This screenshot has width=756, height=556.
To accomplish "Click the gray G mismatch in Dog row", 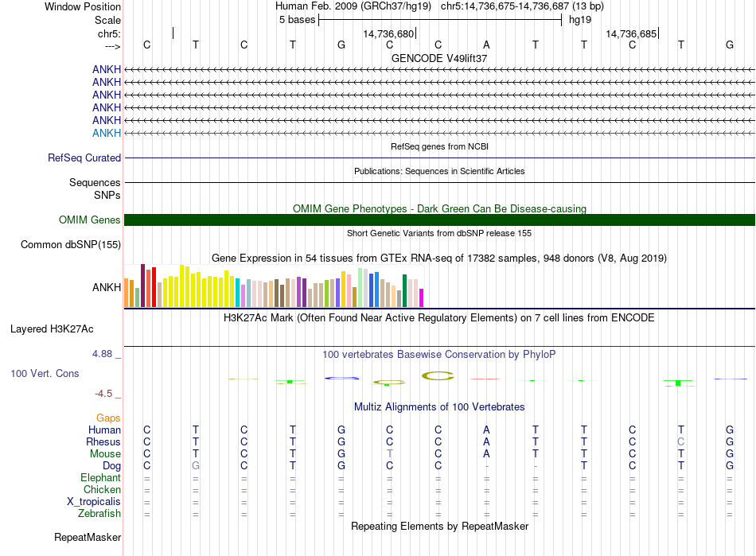I will 196,465.
